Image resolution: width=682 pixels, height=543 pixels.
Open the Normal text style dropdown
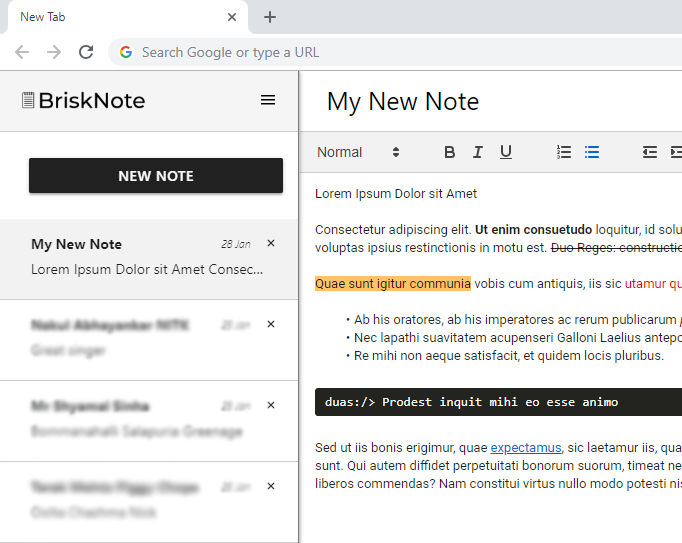tap(358, 152)
